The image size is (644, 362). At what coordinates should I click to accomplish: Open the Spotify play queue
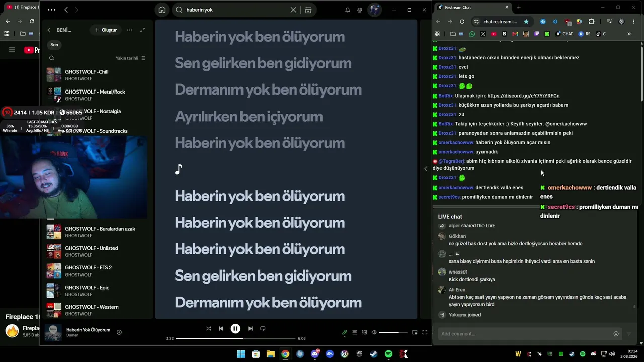(x=354, y=332)
